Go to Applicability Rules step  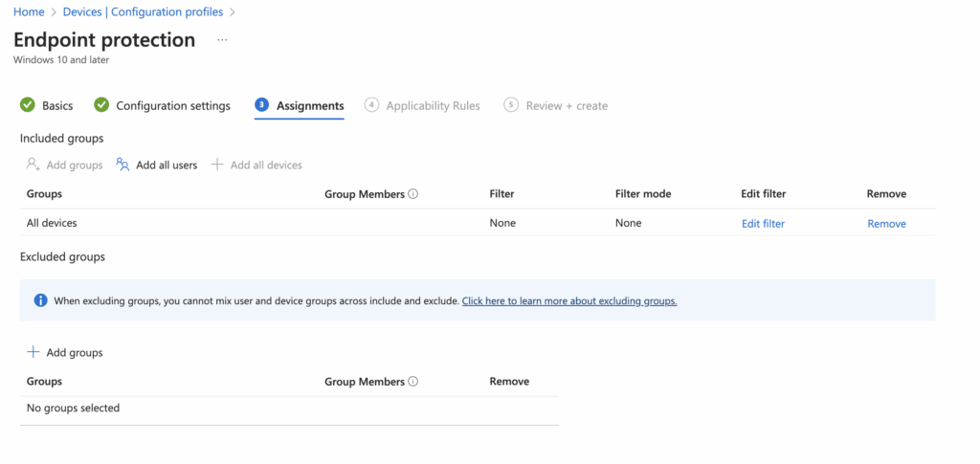coord(433,105)
